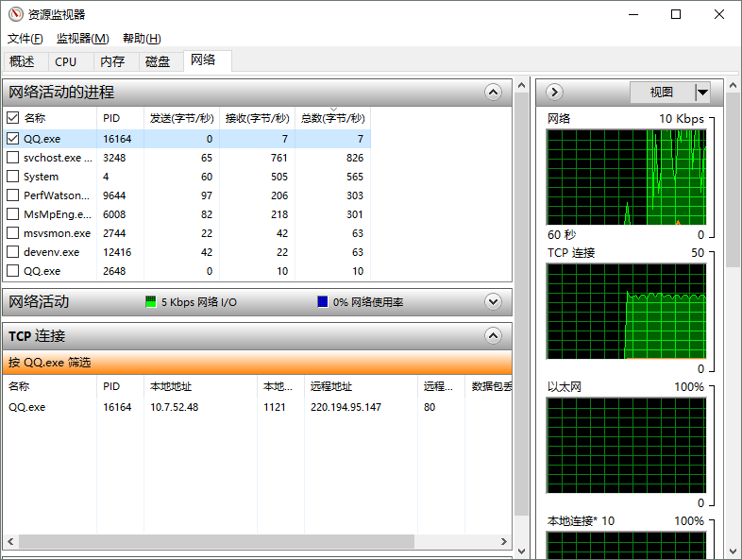Click the TCP horizontal scrollbar left arrow
This screenshot has width=742, height=560.
click(x=10, y=541)
